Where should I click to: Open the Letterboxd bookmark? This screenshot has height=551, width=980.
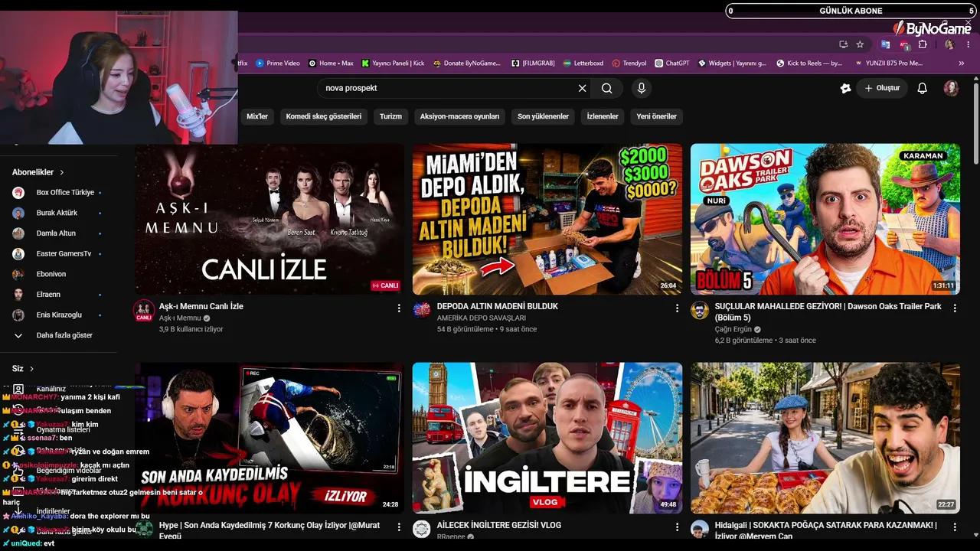583,64
